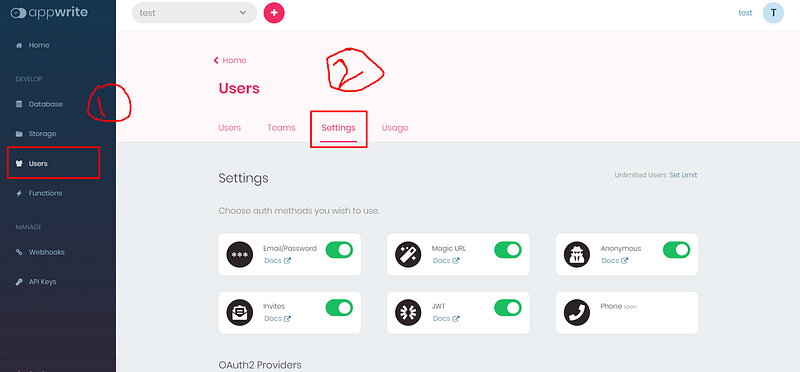Open Docs link under Invites
800x372 pixels.
272,318
